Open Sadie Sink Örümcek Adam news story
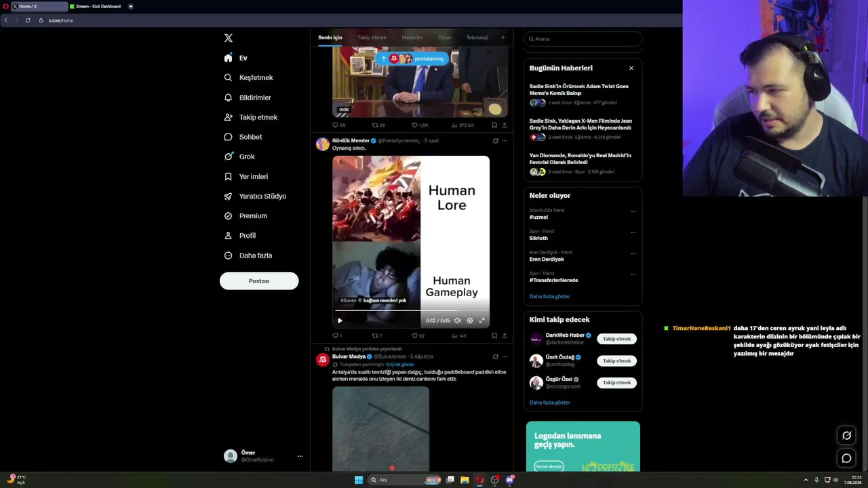868x488 pixels. (579, 89)
